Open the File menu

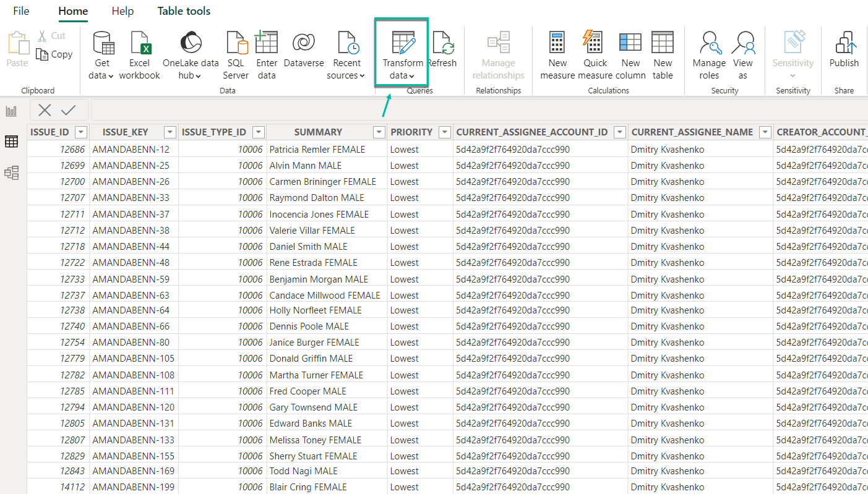pos(20,11)
